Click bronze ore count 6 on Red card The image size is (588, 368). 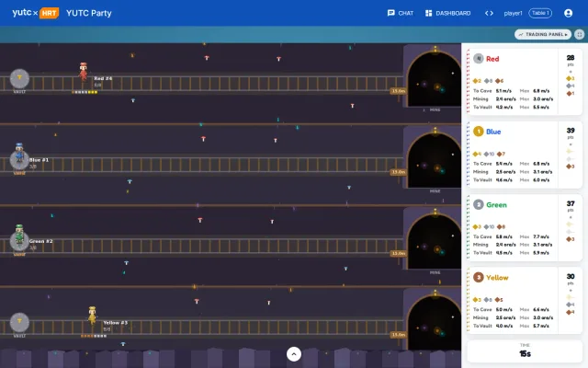499,81
